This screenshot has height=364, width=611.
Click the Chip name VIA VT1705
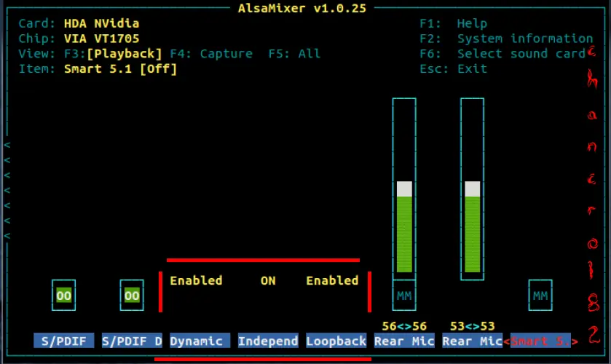coord(101,39)
